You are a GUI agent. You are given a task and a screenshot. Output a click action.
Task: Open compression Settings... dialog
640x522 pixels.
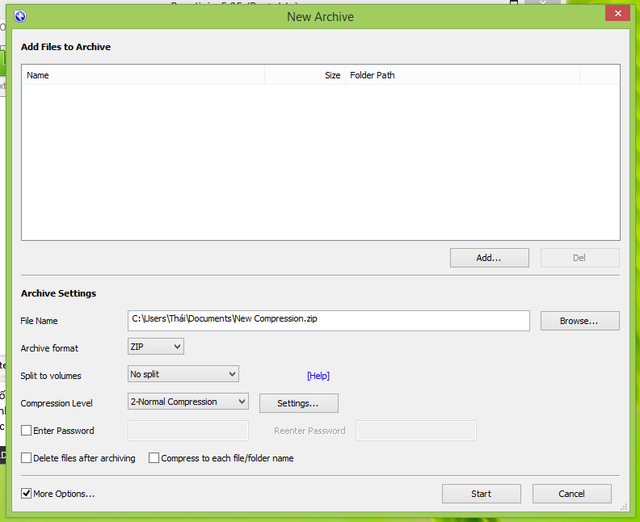point(298,403)
